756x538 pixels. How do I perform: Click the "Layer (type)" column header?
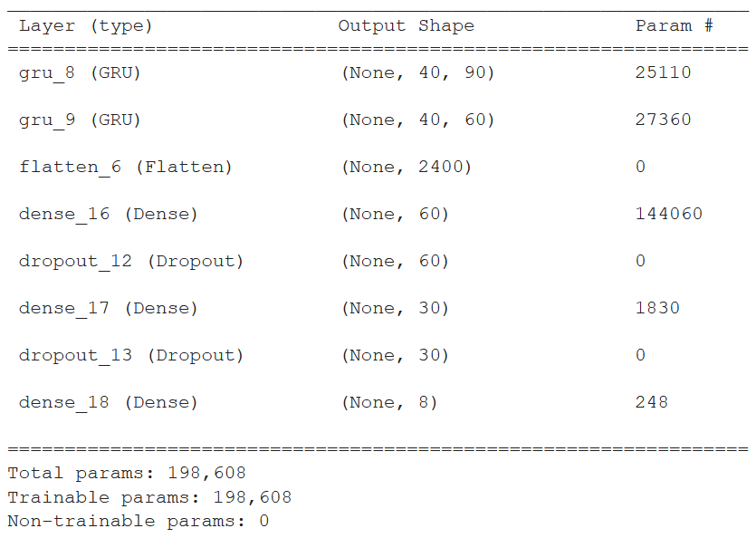pyautogui.click(x=85, y=25)
